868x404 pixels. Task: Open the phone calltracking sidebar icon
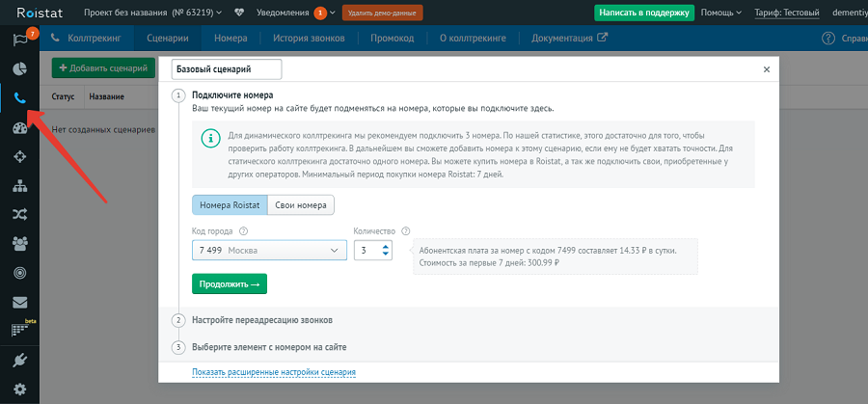[x=20, y=98]
